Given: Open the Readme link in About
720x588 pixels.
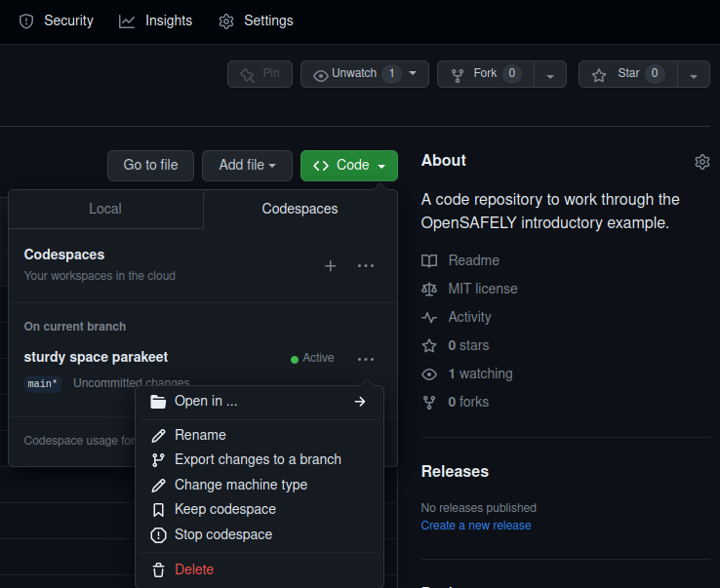Looking at the screenshot, I should [473, 260].
